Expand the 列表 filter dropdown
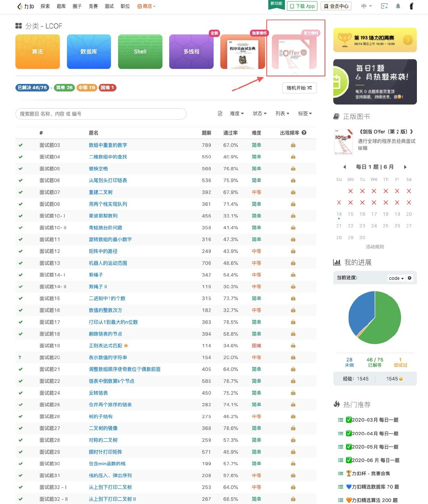Viewport: 428px width, 504px height. click(283, 114)
